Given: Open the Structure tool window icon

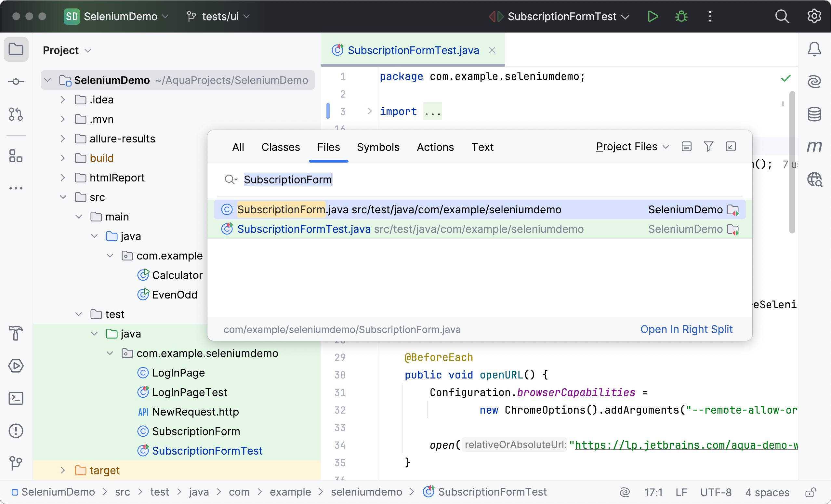Looking at the screenshot, I should coord(16,156).
